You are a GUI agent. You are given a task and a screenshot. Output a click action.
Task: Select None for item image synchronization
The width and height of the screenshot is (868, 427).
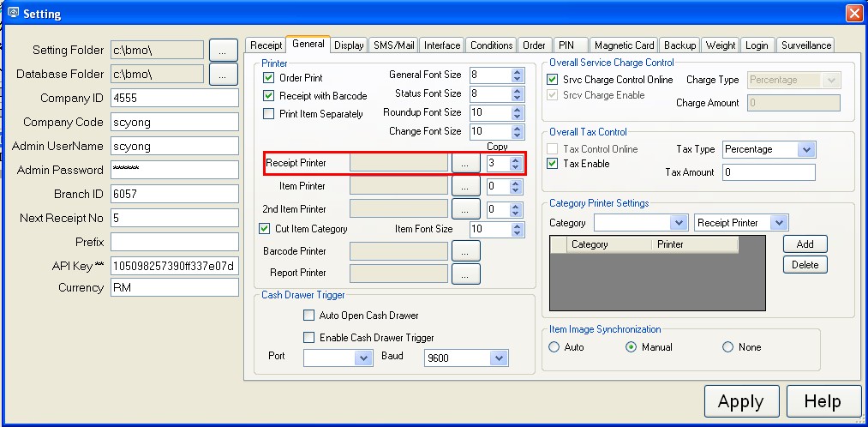tap(728, 347)
